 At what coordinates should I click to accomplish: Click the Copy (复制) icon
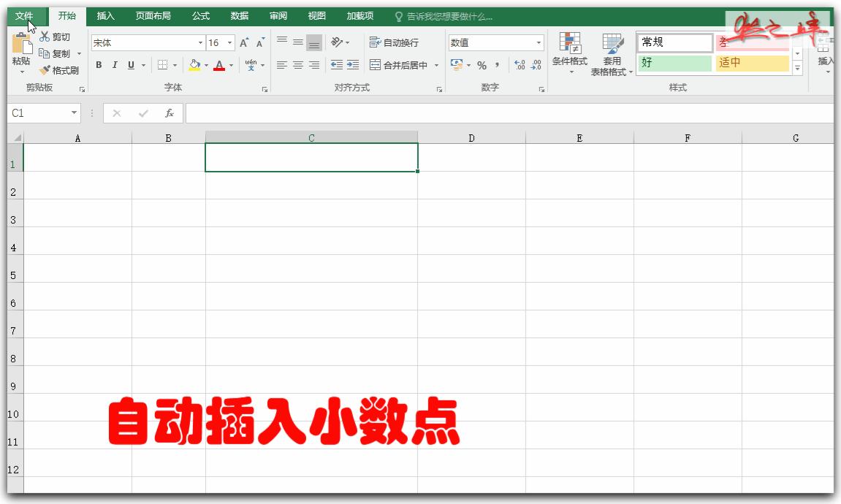point(45,52)
